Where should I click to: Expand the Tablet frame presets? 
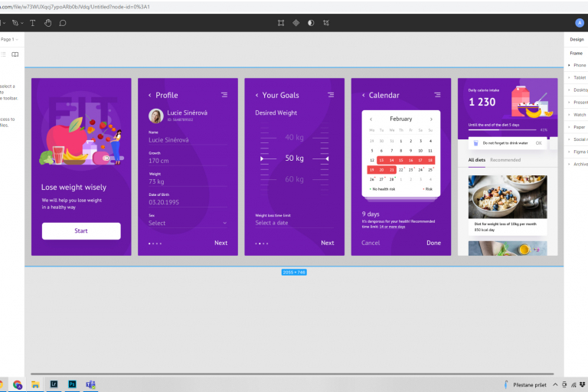tap(580, 77)
